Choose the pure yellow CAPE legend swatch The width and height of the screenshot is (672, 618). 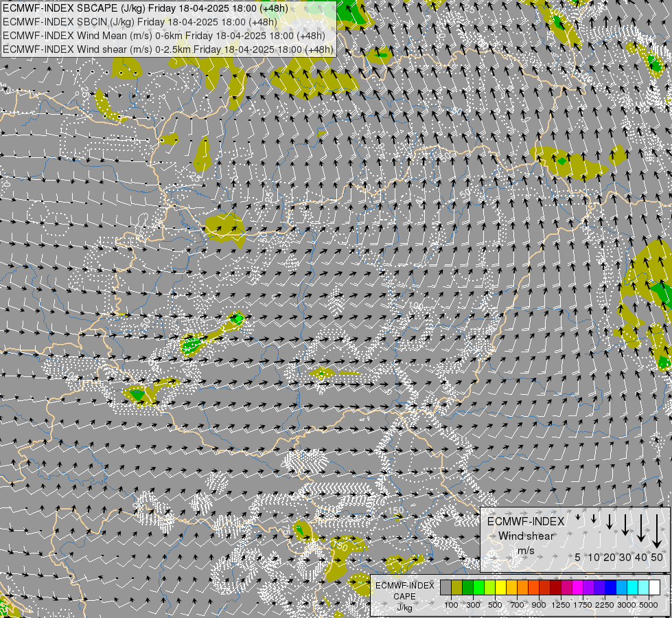click(500, 588)
